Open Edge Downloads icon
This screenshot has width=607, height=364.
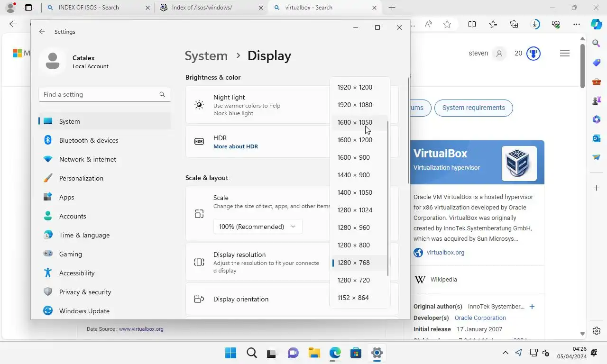535,24
